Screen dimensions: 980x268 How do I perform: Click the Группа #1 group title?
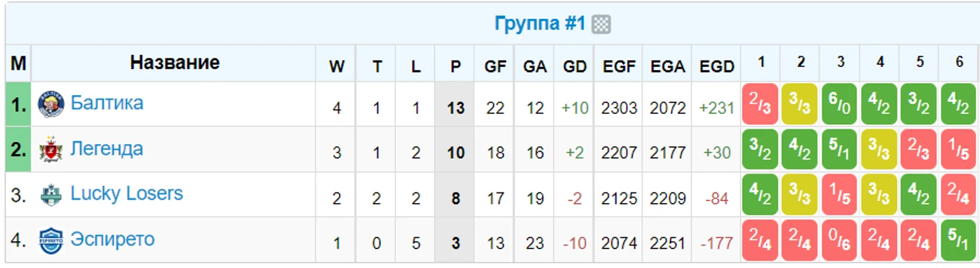coord(540,24)
